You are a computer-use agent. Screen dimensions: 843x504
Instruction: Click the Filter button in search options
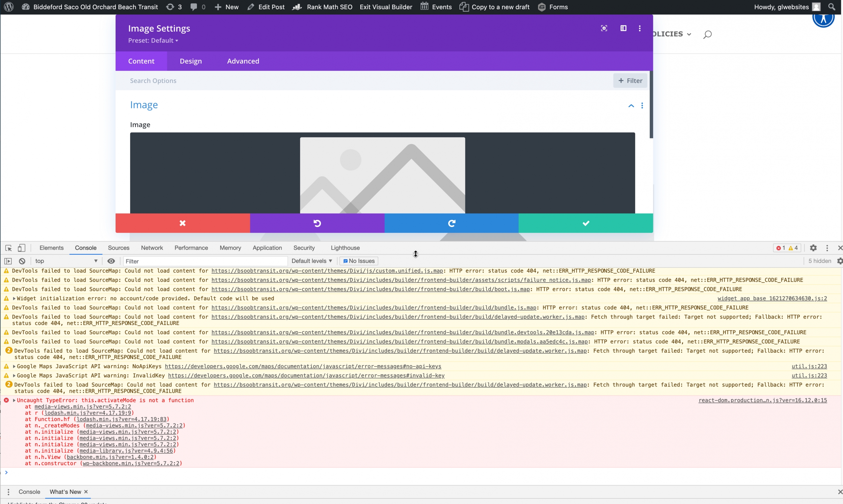[x=630, y=81]
